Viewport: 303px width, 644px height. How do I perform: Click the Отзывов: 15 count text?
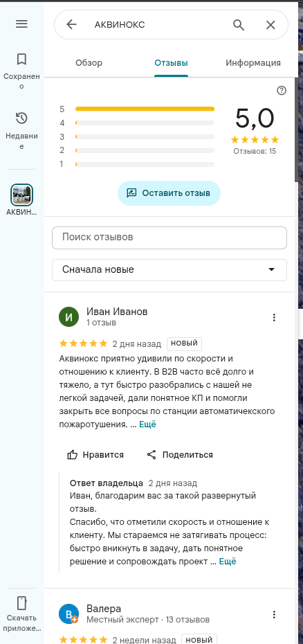click(x=255, y=151)
